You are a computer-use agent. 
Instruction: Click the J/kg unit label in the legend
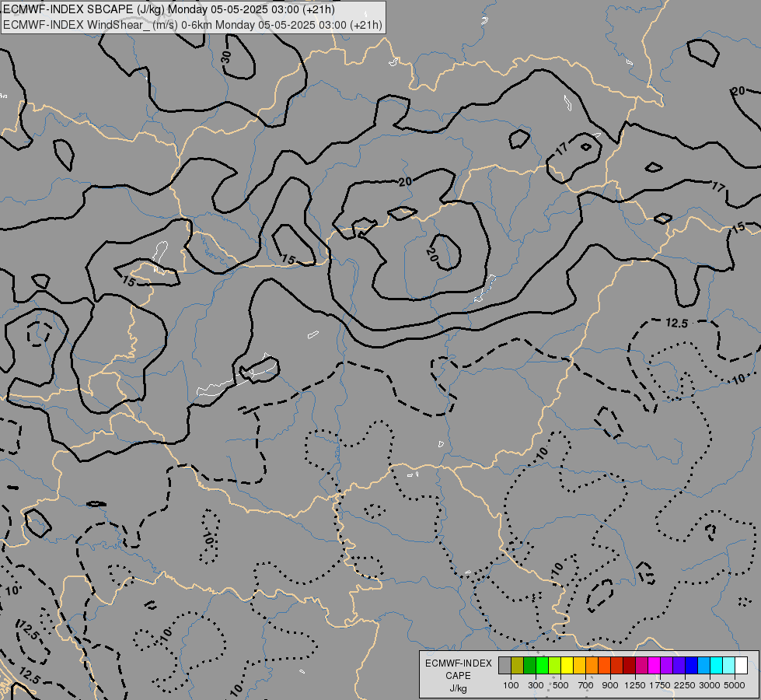458,688
